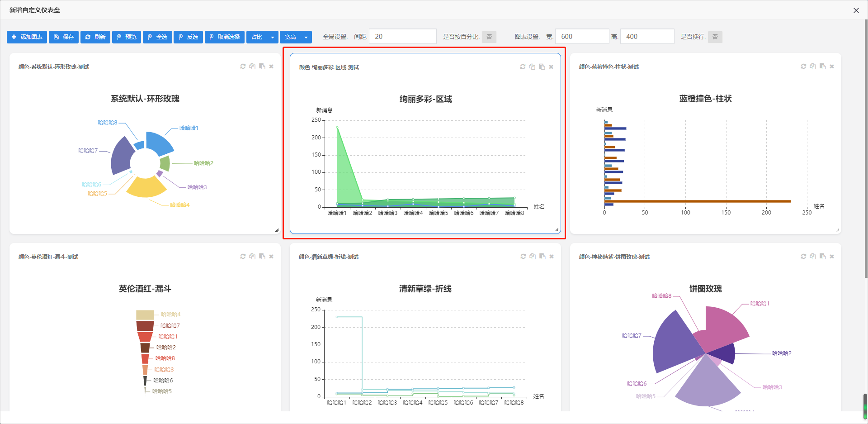The image size is (868, 424).
Task: Focus the 宽 width input showing 600
Action: coord(582,37)
